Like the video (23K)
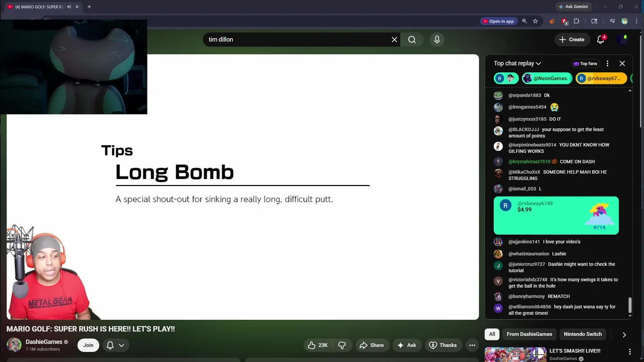Viewport: 644px width, 362px height. 317,345
